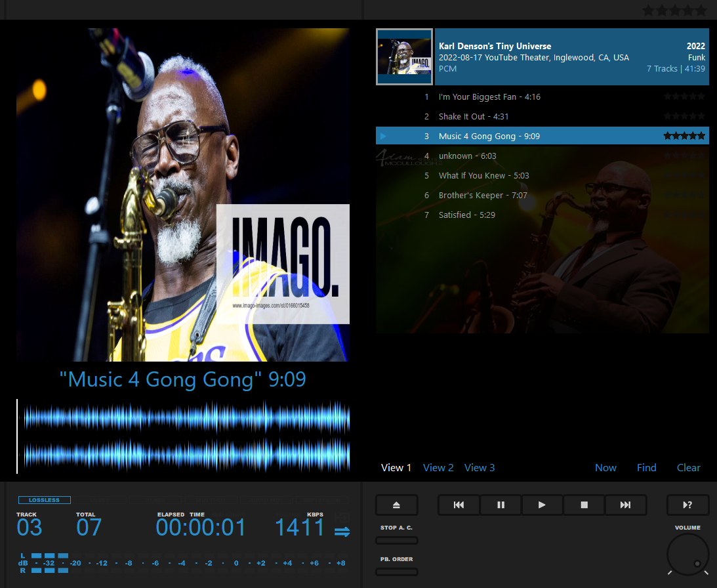The image size is (717, 588).
Task: Click the large album cover art
Action: coord(183,195)
